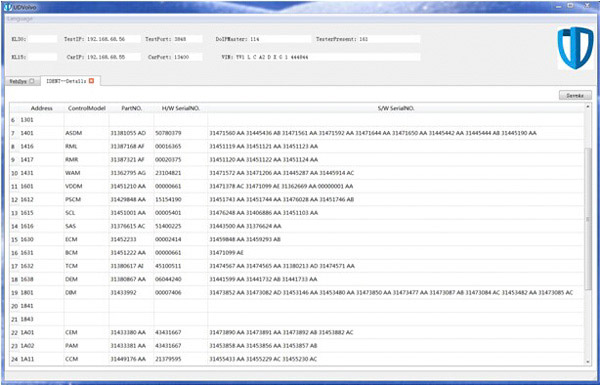Click the CarPort field showing 13400
Viewport: 600px width, 385px height.
(188, 57)
